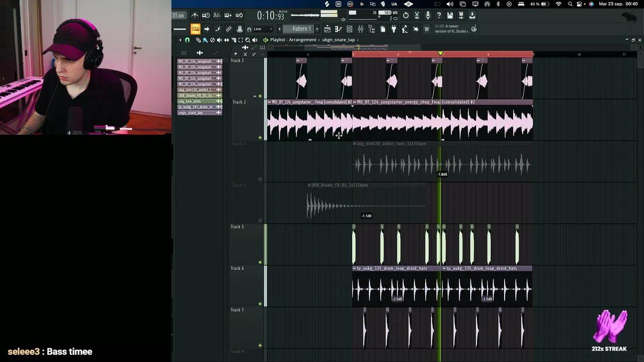Switch picker to audio clips tab
The width and height of the screenshot is (644, 362).
click(200, 53)
